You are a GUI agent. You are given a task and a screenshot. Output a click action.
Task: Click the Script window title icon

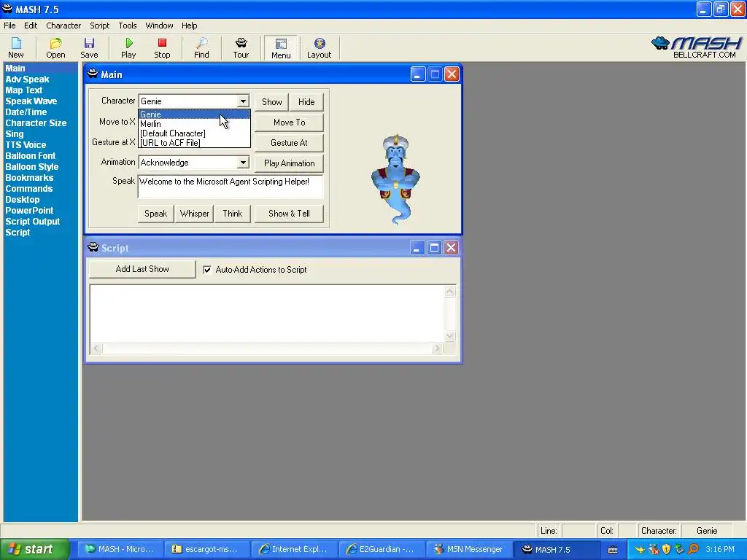tap(93, 248)
